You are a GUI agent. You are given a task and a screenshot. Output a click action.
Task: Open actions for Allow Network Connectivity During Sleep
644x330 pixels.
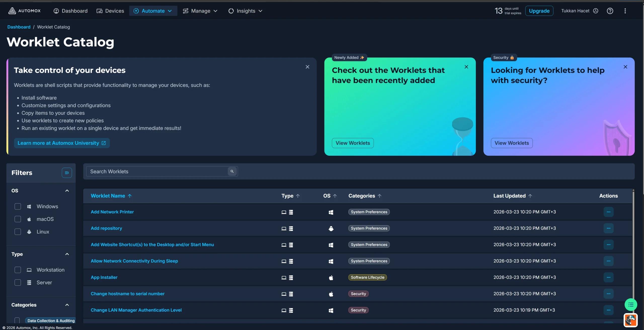[608, 261]
